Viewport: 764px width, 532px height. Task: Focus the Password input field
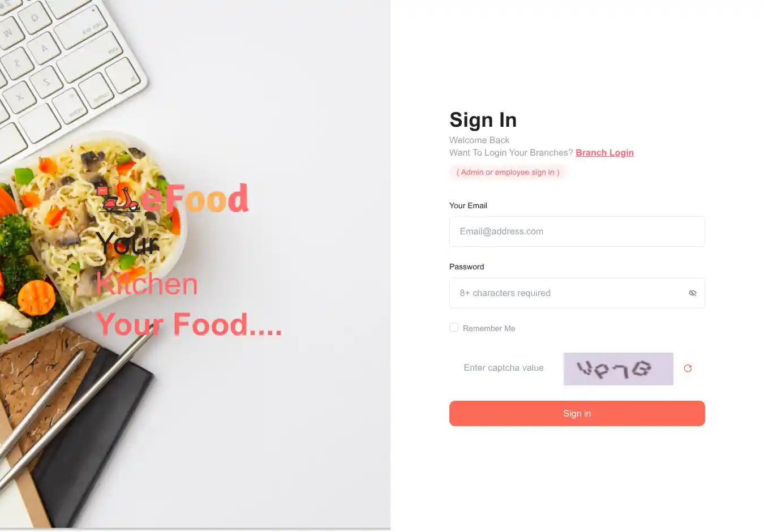[577, 293]
